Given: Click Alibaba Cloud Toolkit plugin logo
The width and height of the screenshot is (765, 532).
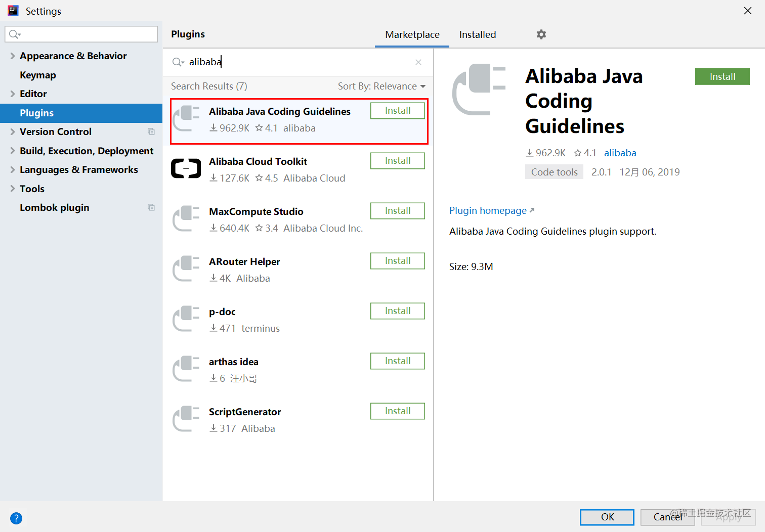Looking at the screenshot, I should tap(186, 169).
